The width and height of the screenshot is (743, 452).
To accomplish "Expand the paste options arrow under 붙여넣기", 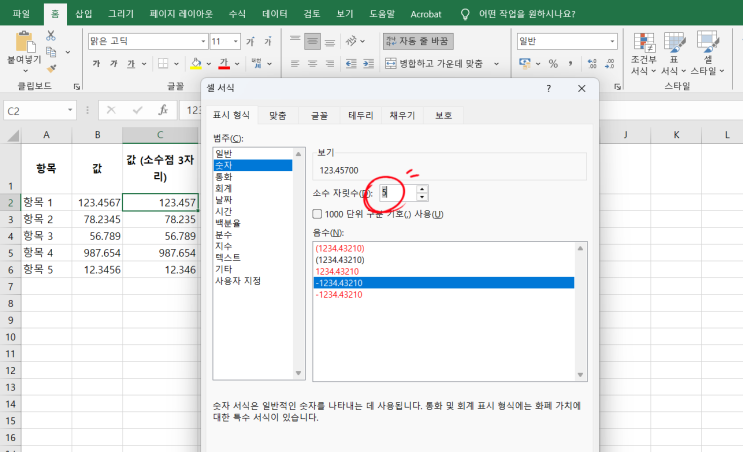I will [x=25, y=71].
